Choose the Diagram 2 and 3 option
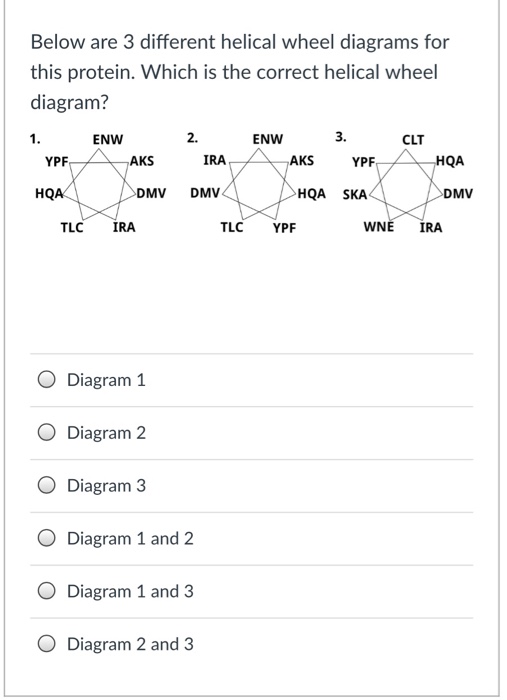This screenshot has width=507, height=700. click(46, 644)
